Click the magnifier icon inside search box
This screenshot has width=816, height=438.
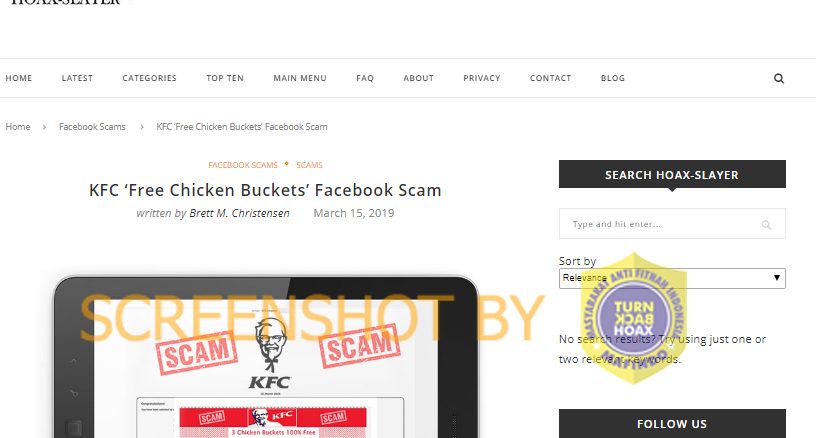(x=766, y=225)
